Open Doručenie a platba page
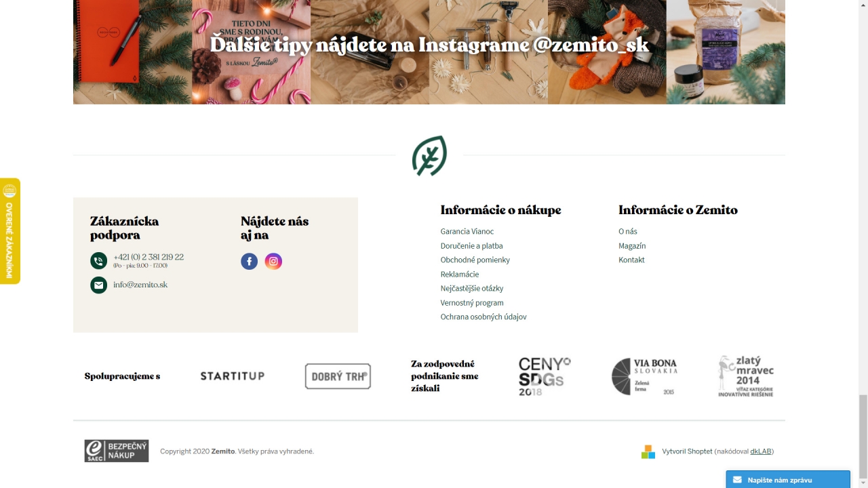 pos(471,245)
